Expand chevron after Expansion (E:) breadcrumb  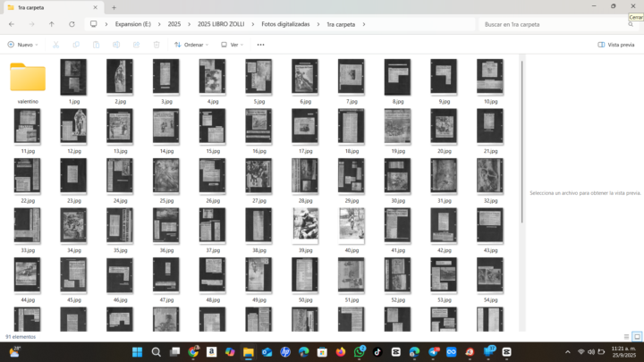(159, 24)
